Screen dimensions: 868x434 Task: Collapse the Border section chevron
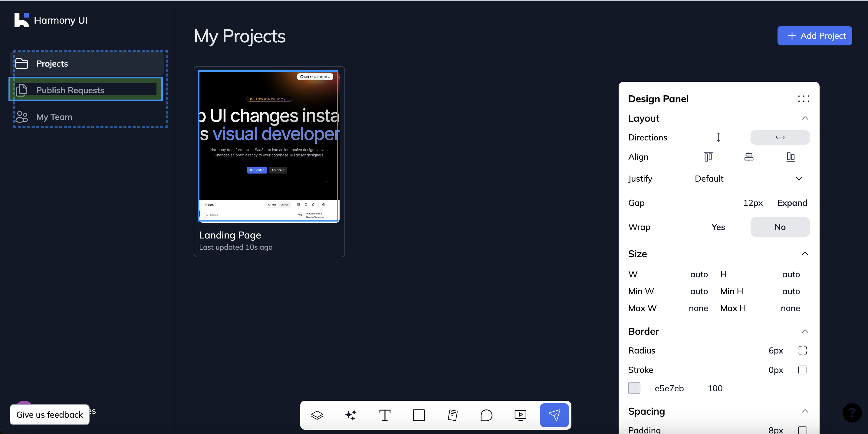click(805, 331)
